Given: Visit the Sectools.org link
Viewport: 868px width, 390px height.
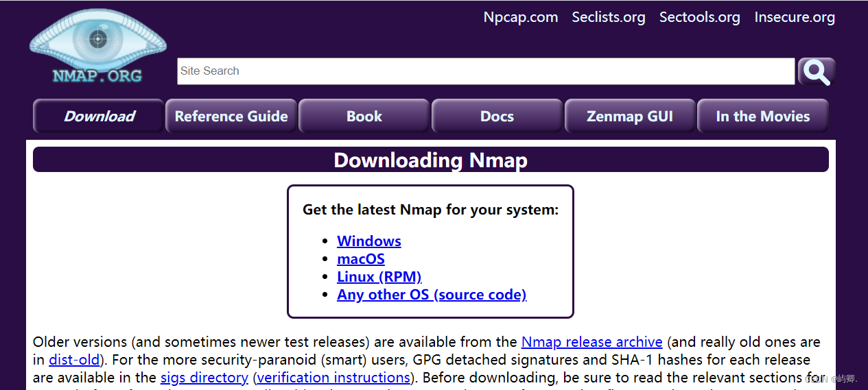Looking at the screenshot, I should [x=700, y=17].
